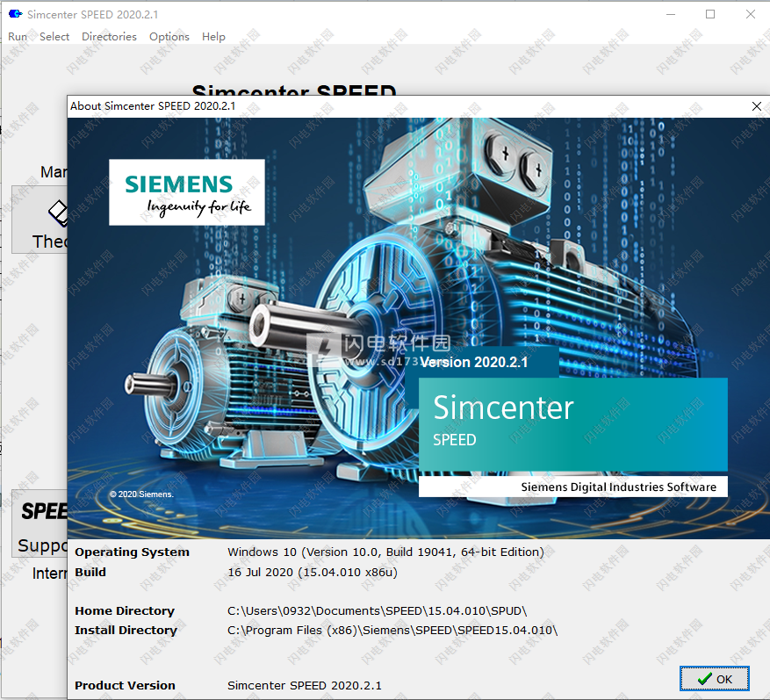Close the Simcenter SPEED main window
This screenshot has width=770, height=700.
click(x=751, y=14)
